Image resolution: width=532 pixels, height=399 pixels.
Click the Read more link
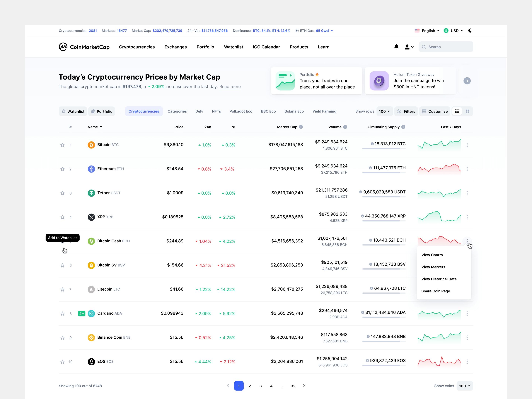(x=230, y=87)
